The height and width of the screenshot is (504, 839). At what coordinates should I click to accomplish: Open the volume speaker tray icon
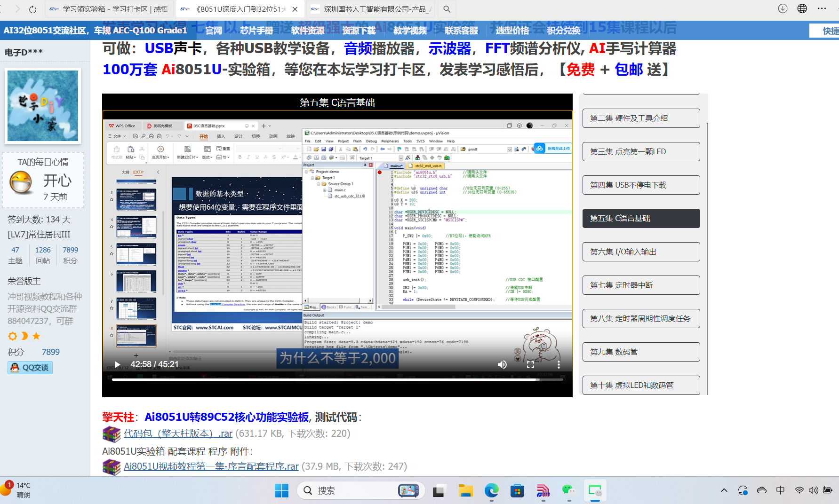813,490
